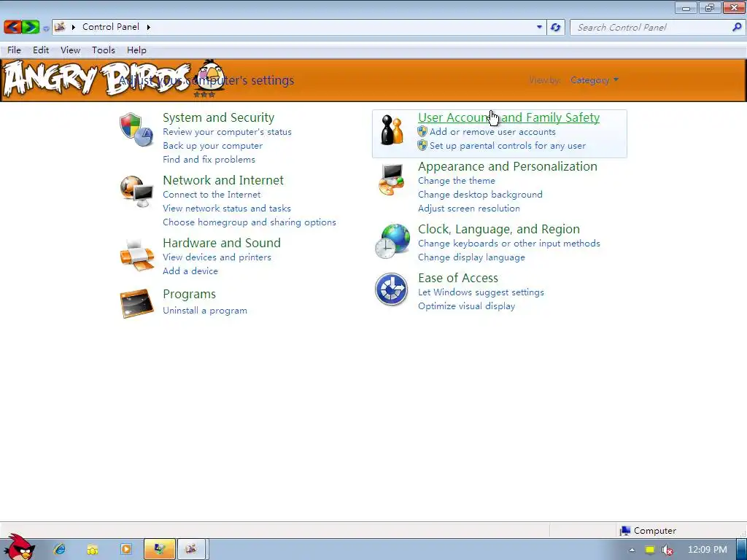Click the 12:09 PM taskbar clock

pos(708,550)
